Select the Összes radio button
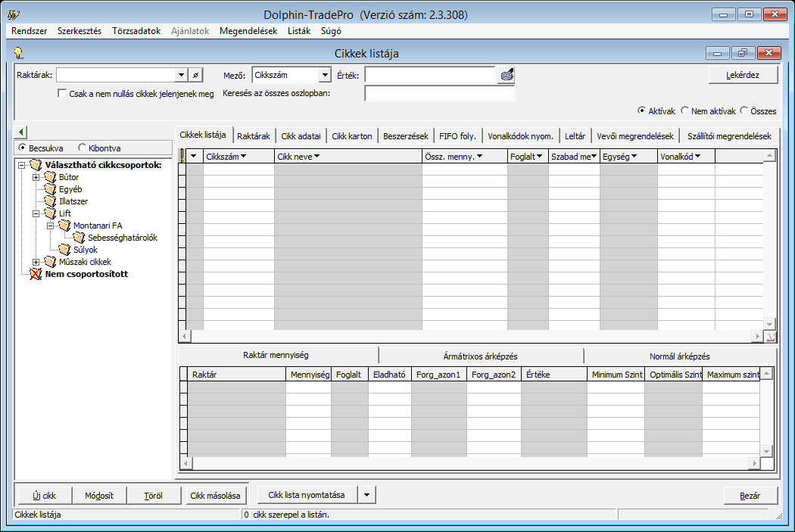The image size is (795, 532). 744,110
